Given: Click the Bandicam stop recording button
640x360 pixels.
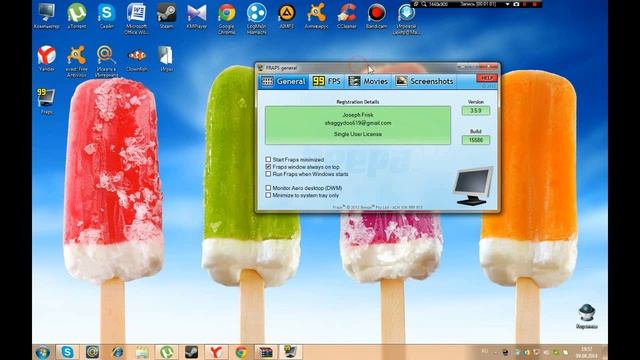Looking at the screenshot, I should (x=535, y=4).
